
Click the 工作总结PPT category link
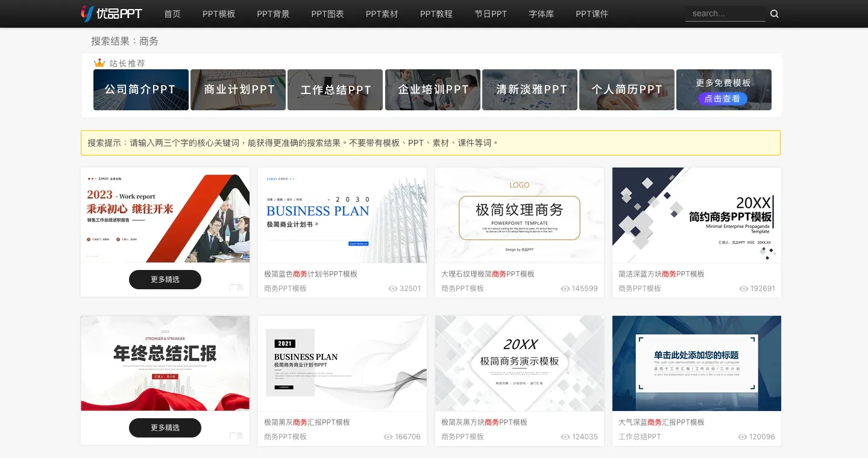[640, 437]
